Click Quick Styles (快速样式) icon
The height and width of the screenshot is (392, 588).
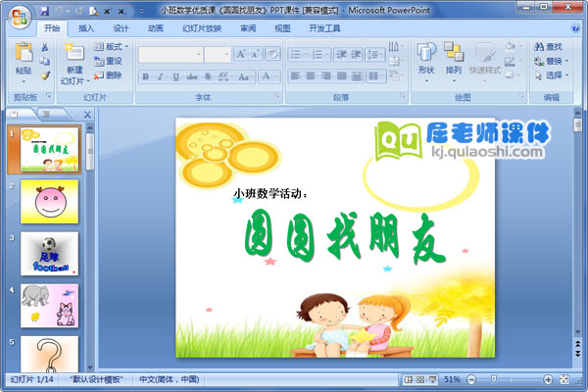(485, 52)
